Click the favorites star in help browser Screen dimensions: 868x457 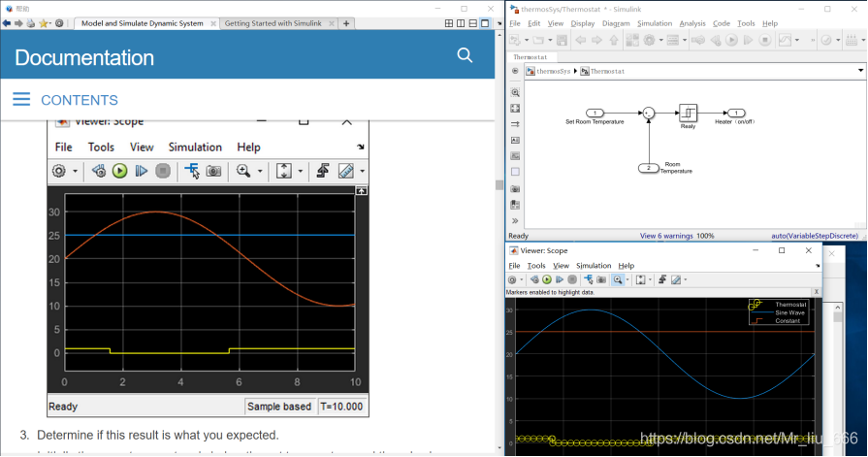point(44,23)
